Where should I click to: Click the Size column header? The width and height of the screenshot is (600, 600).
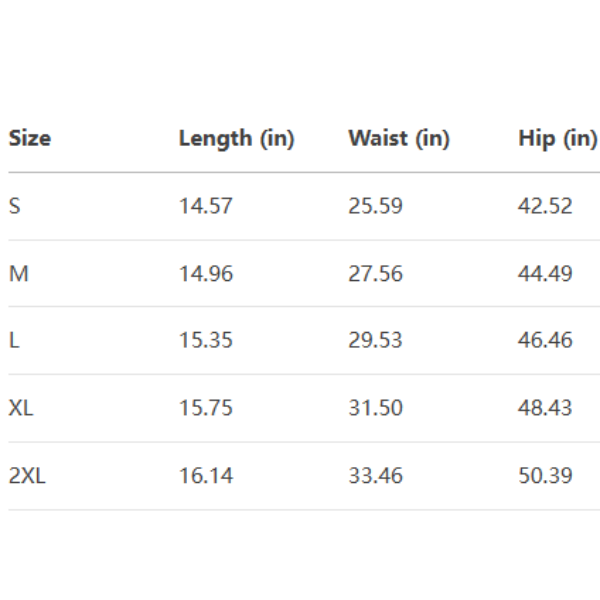30,139
